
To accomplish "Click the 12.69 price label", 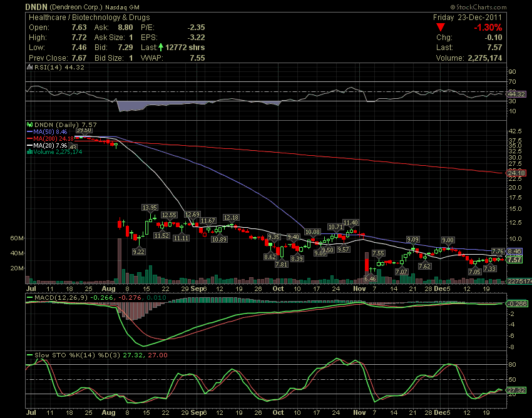I will click(192, 215).
